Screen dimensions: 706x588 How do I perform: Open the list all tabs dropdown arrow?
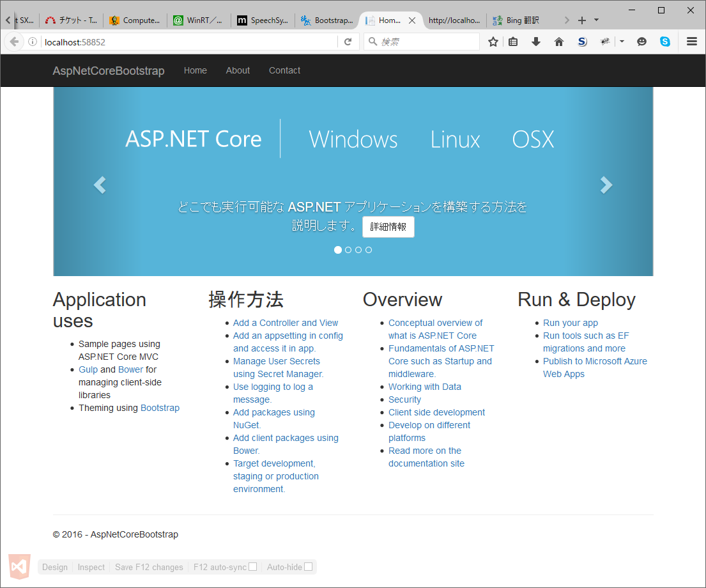click(597, 20)
